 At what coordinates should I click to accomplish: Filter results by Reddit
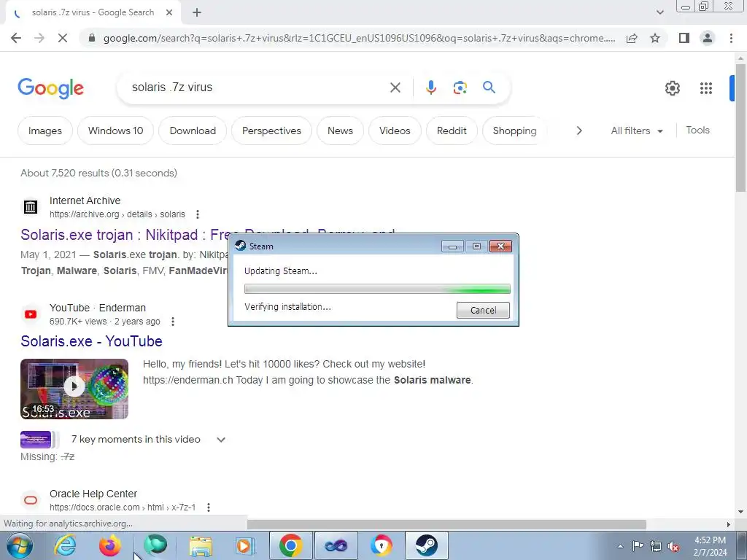pos(452,131)
